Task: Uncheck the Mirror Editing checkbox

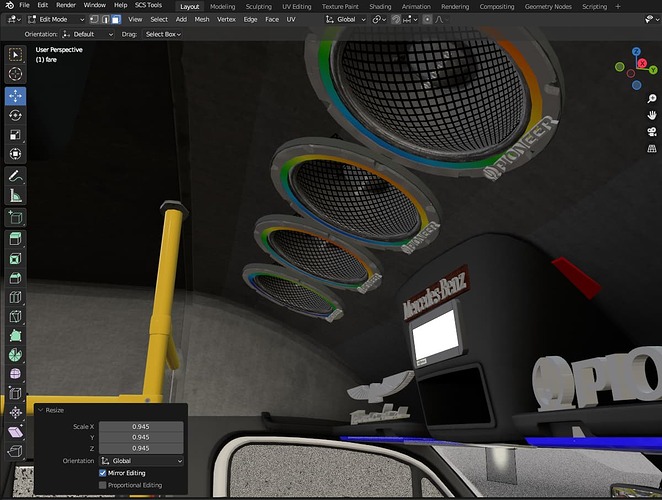Action: [x=103, y=473]
